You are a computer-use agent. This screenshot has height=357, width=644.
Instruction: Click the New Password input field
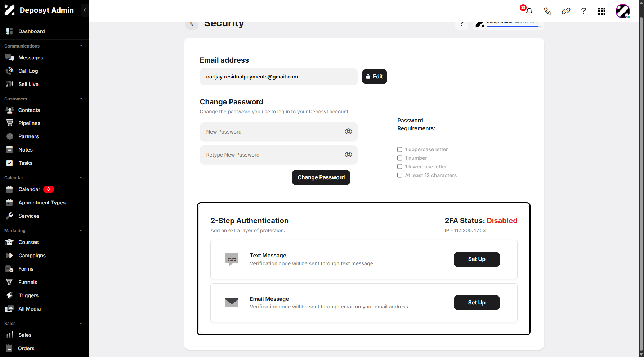(x=279, y=132)
